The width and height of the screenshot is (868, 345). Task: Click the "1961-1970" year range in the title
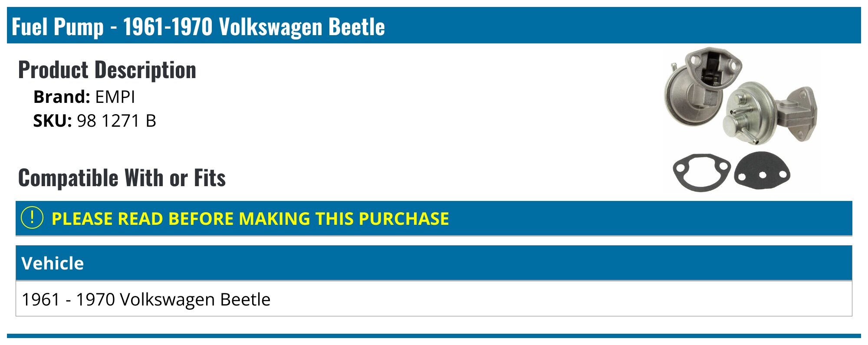point(168,26)
